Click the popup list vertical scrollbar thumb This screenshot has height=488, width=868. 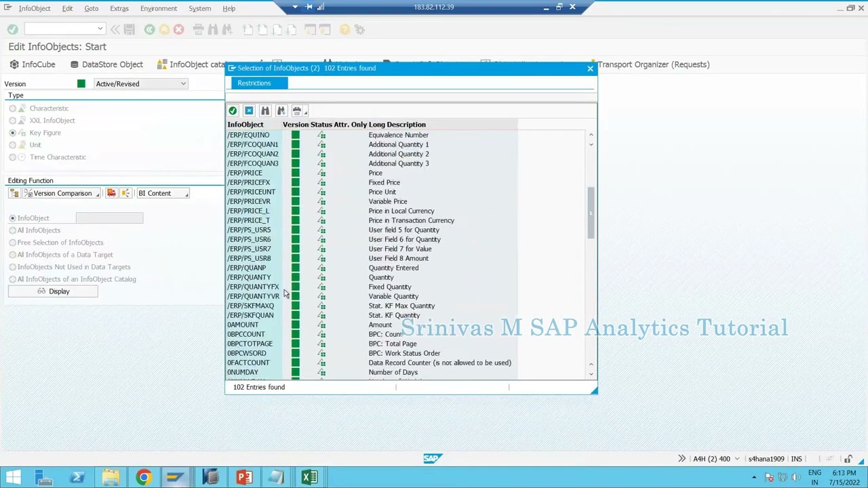(591, 213)
